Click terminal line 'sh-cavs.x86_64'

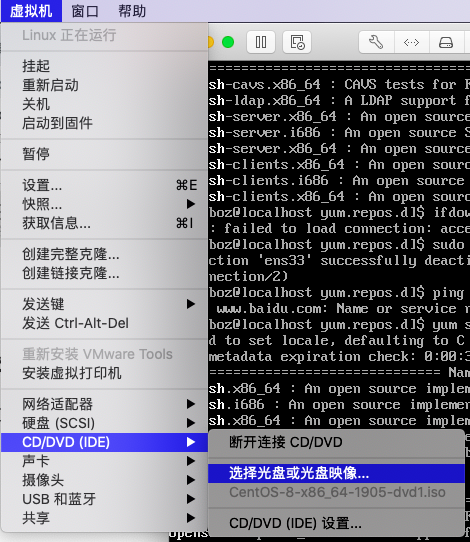coord(339,84)
